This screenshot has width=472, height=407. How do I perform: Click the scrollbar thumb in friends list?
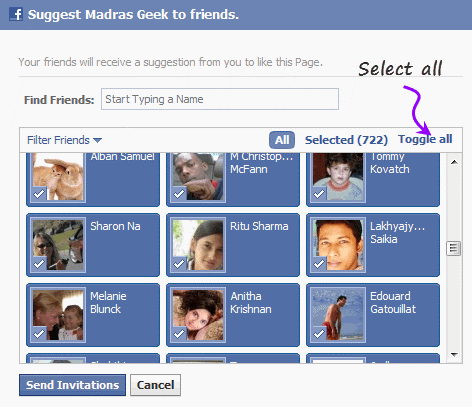pos(454,248)
